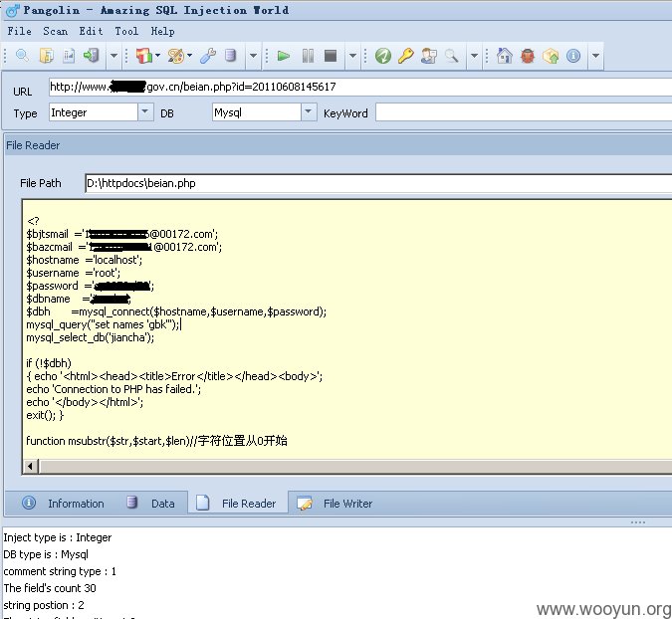Click the function msubstr code line

coord(156,441)
